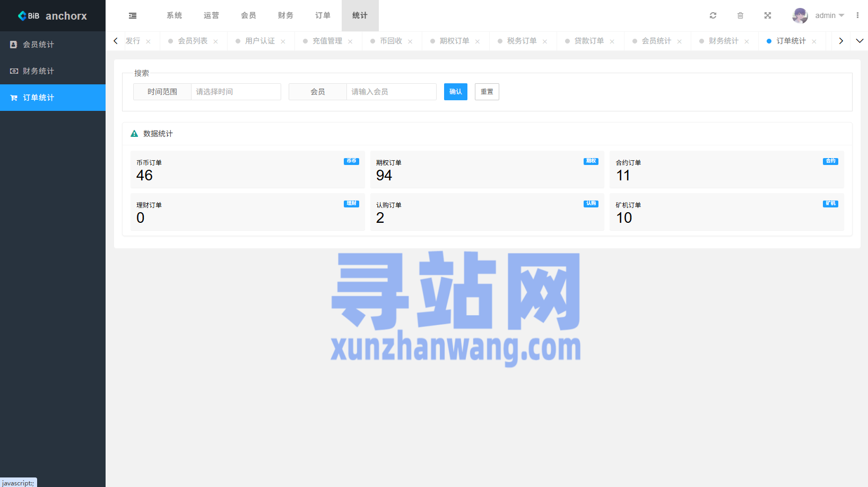Expand the tab list dropdown chevron
The image size is (868, 487).
[860, 41]
